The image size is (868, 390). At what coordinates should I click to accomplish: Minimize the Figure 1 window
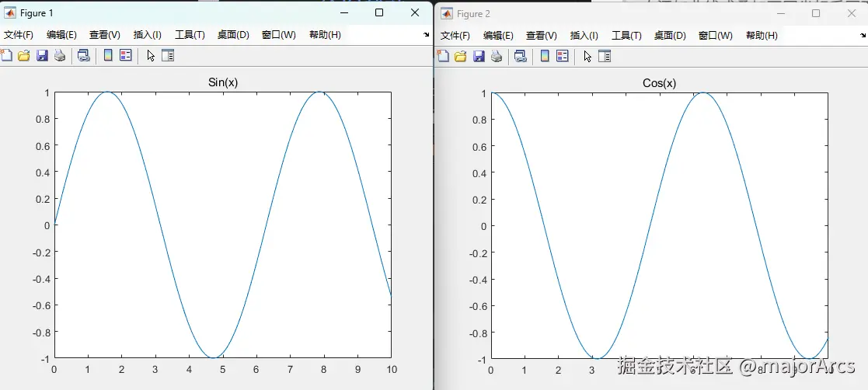coord(344,12)
